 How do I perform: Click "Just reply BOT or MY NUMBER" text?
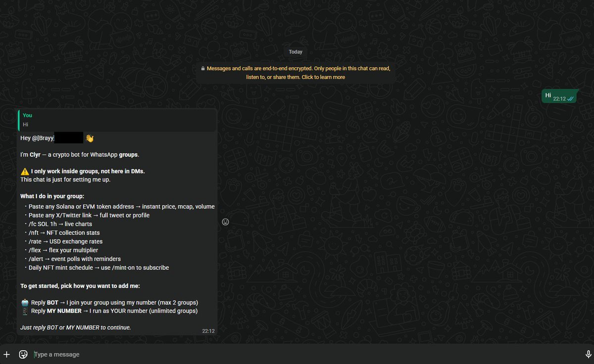(76, 327)
